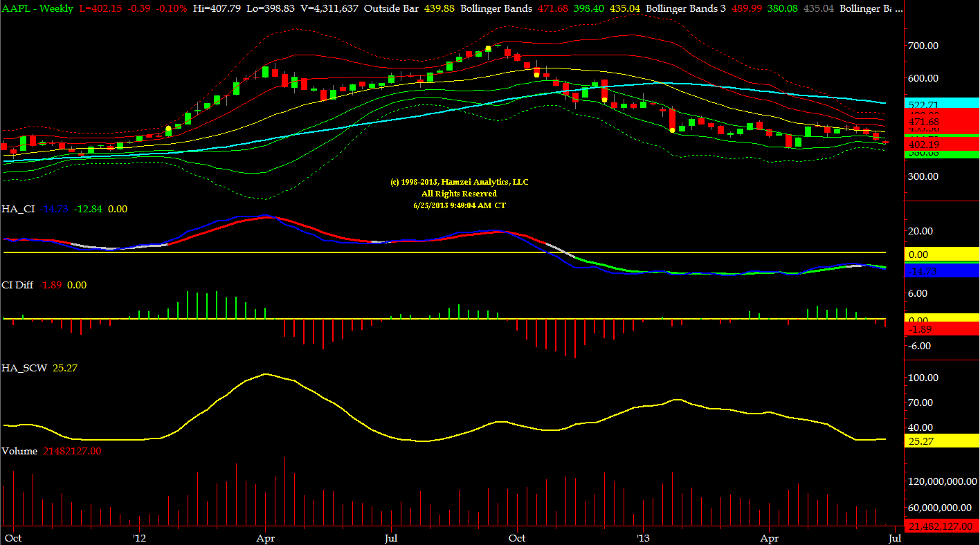980x545 pixels.
Task: Click the 60,000,000.00 volume axis label
Action: point(940,508)
